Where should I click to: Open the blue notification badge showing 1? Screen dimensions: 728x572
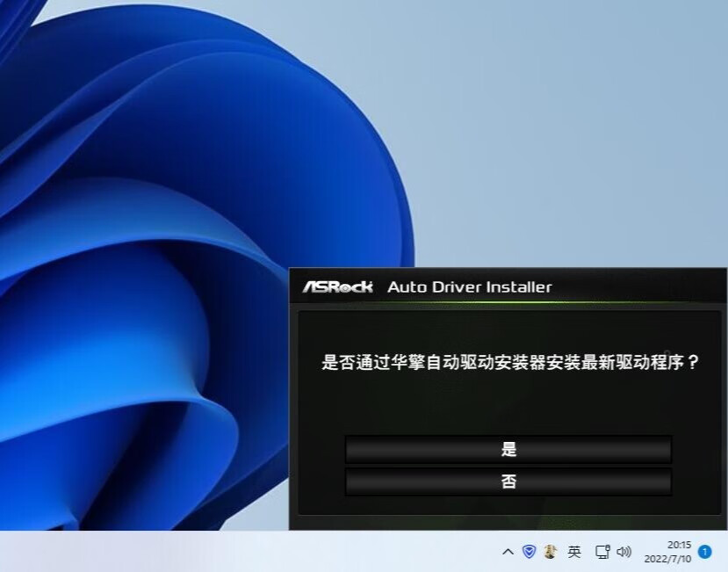click(x=705, y=552)
